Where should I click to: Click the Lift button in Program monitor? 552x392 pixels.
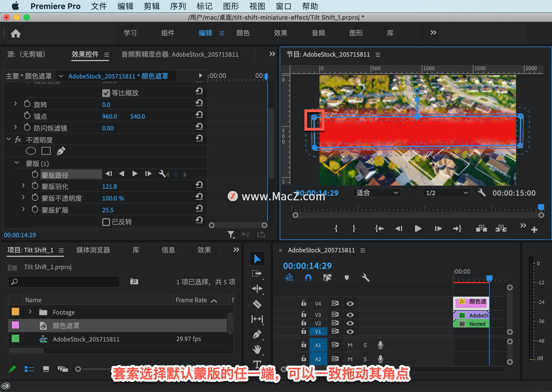tap(481, 229)
